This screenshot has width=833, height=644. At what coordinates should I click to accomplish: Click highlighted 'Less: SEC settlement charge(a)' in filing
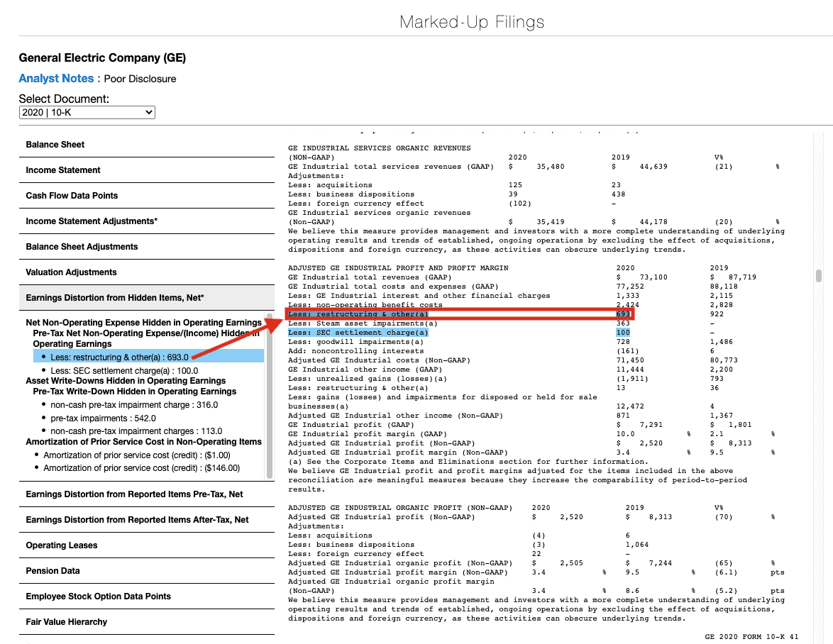tap(358, 333)
